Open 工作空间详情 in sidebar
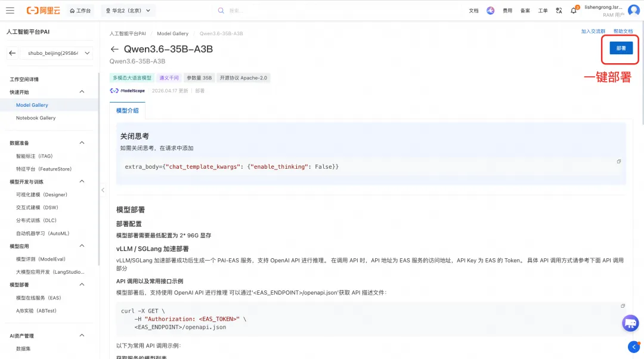This screenshot has height=359, width=644. (24, 79)
